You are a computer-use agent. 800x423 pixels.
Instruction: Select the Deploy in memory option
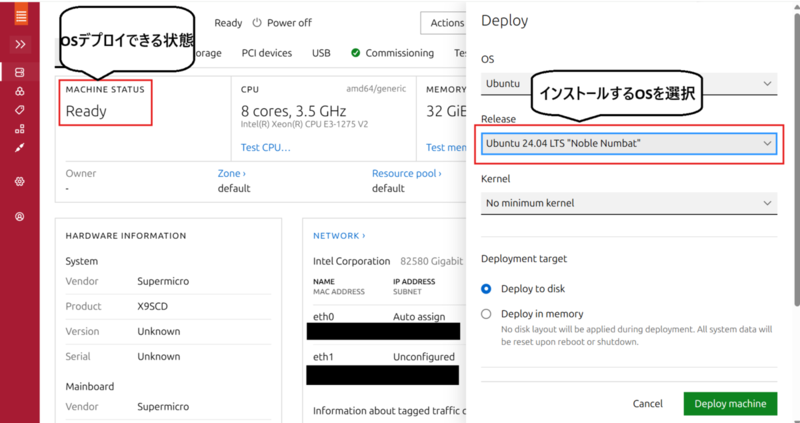coord(487,314)
